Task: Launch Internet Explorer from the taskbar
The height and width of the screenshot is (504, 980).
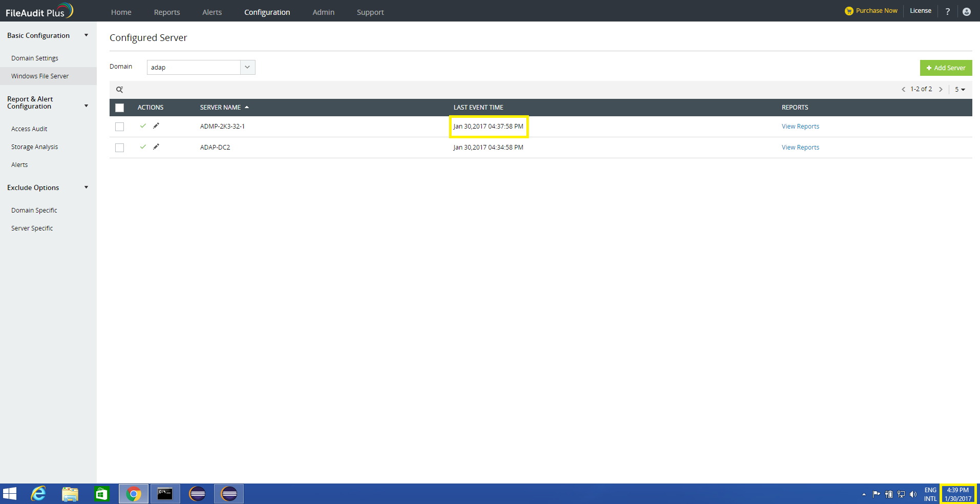Action: click(x=38, y=494)
